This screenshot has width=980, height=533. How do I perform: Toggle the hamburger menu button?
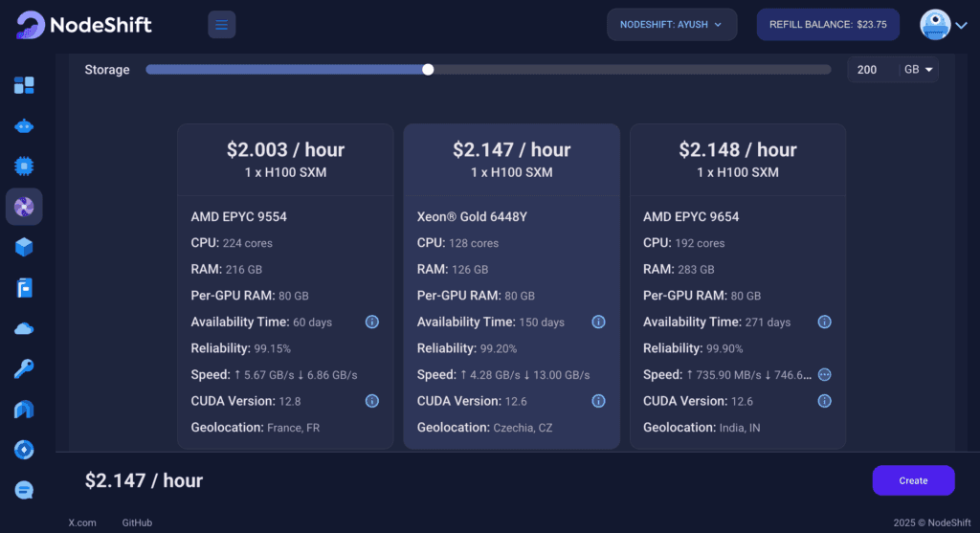tap(222, 25)
